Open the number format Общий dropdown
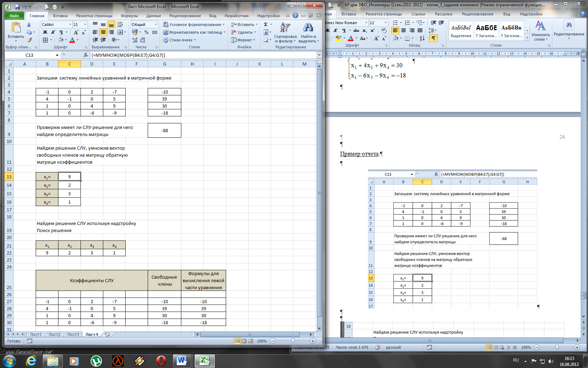Image resolution: width=588 pixels, height=368 pixels. (156, 25)
